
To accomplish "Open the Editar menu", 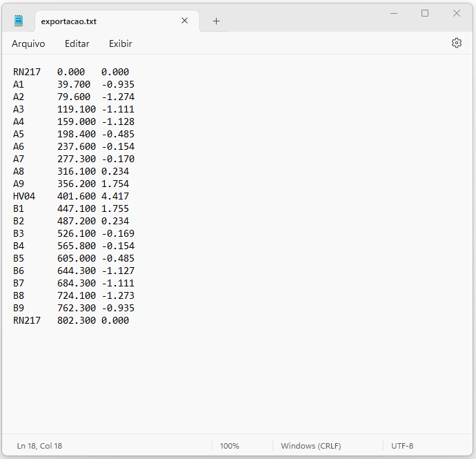I will [77, 43].
